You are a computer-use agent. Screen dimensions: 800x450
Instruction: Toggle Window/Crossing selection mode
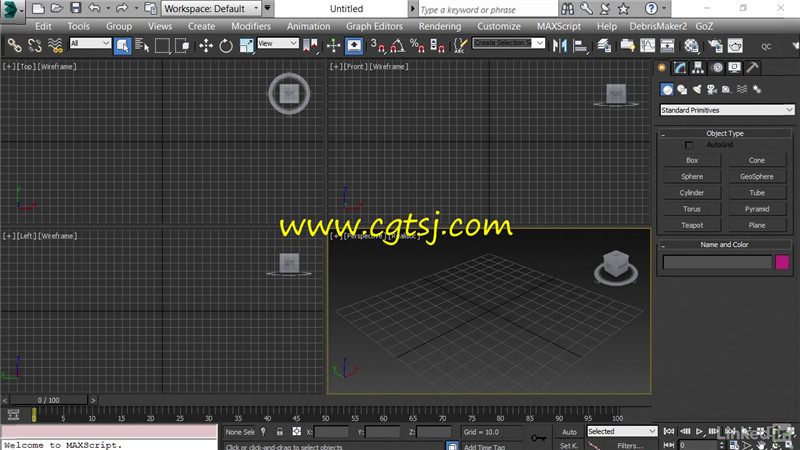182,46
